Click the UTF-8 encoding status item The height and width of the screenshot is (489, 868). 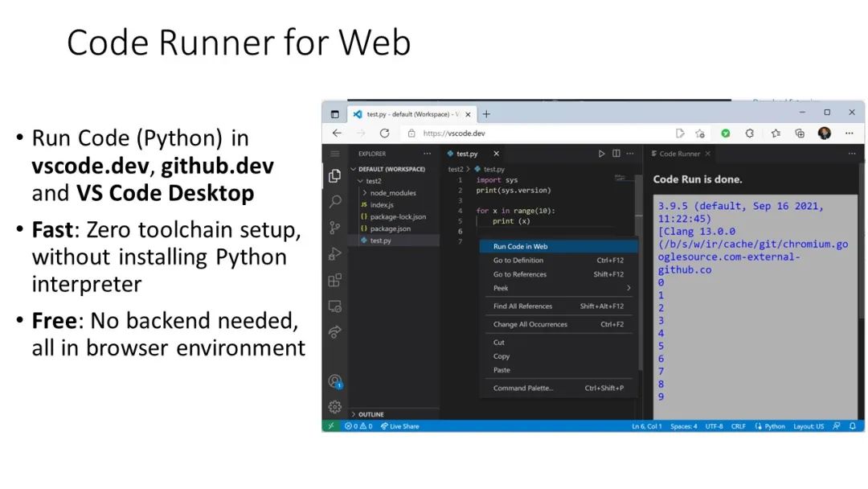tap(714, 426)
